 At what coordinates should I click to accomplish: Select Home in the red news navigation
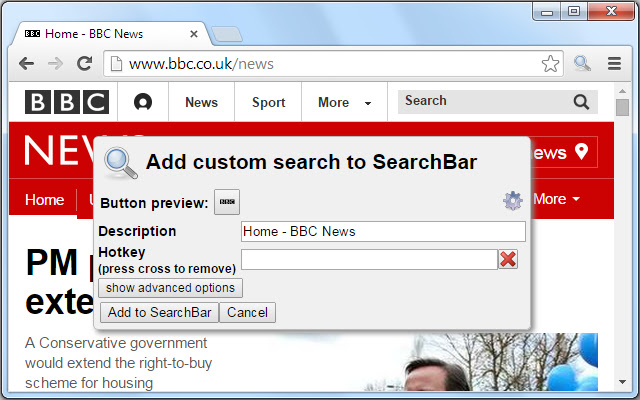point(44,200)
